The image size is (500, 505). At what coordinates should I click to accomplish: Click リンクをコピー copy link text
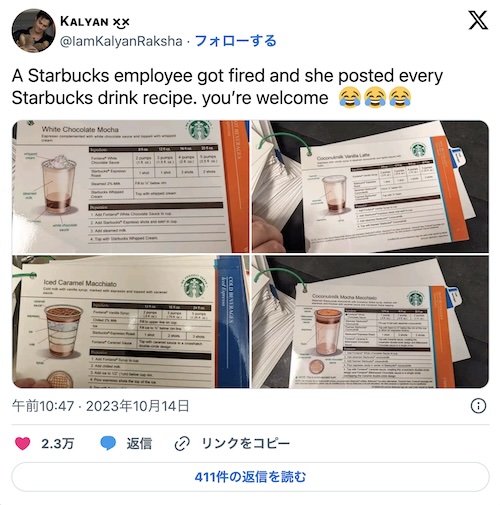click(x=246, y=444)
